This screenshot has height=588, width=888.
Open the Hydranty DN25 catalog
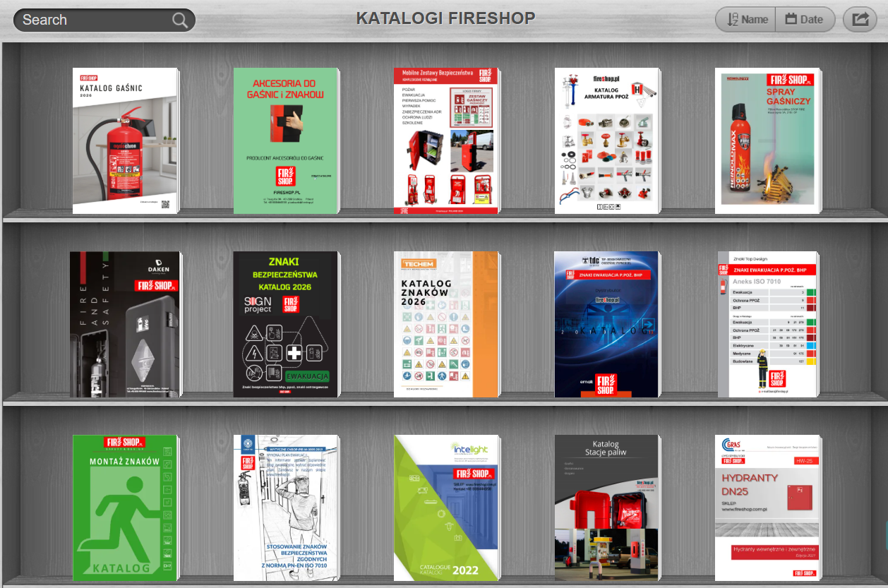[767, 507]
